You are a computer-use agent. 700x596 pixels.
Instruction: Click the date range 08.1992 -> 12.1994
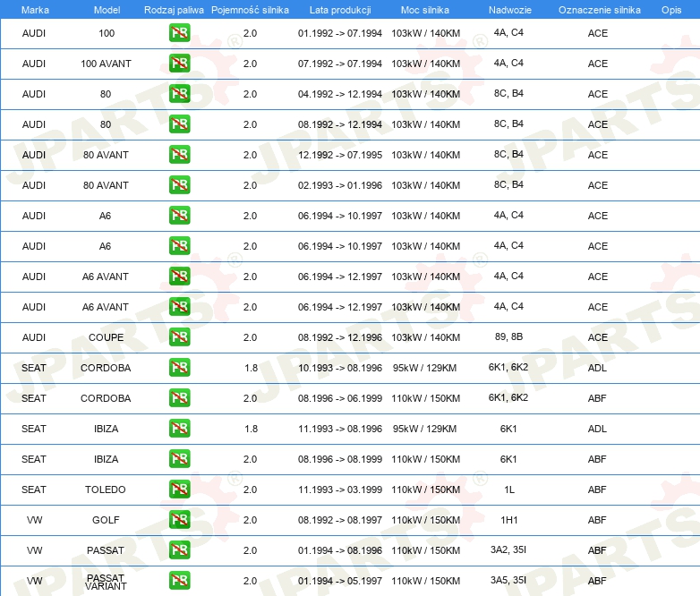click(x=340, y=124)
